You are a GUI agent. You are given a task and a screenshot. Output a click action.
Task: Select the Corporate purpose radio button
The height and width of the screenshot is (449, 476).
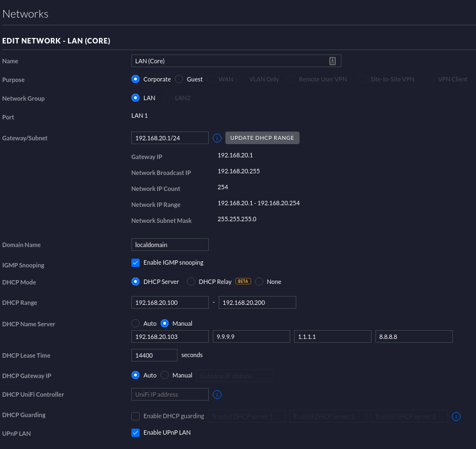(x=136, y=79)
